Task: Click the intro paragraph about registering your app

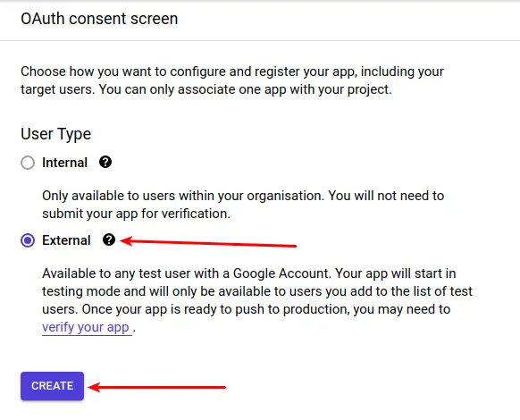Action: click(x=232, y=80)
